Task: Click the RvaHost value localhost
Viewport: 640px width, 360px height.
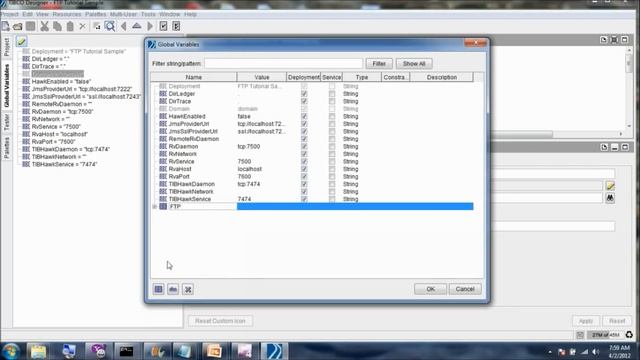Action: [x=250, y=169]
